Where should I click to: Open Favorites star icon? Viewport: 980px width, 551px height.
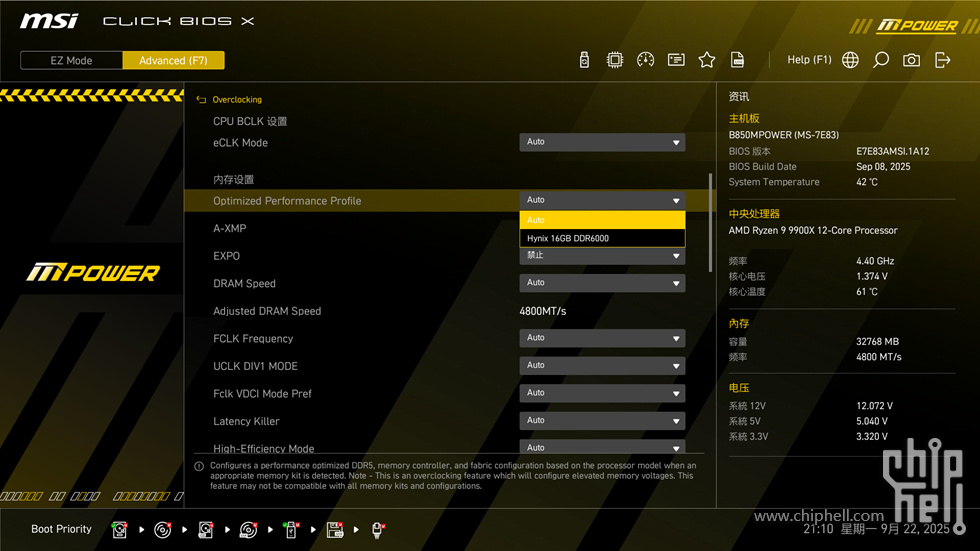tap(706, 60)
